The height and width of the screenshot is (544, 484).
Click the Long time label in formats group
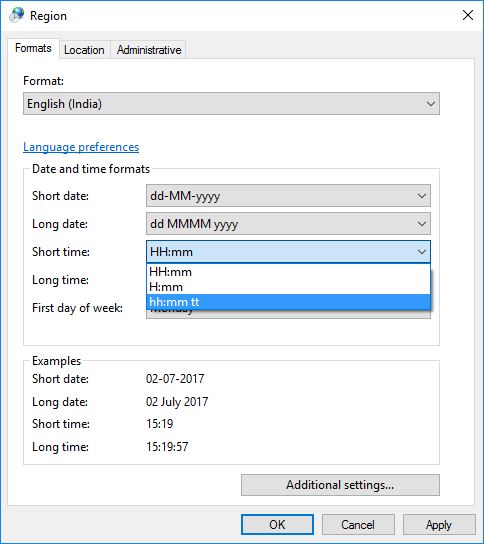coord(60,280)
